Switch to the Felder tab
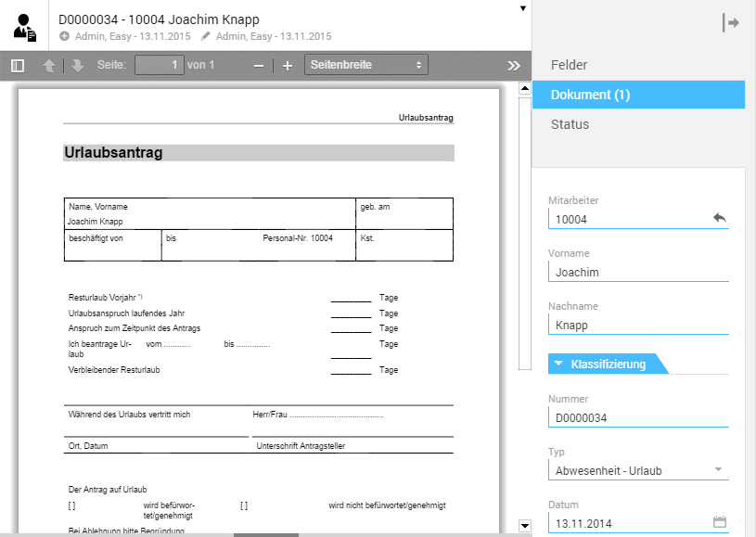756x537 pixels. tap(569, 65)
